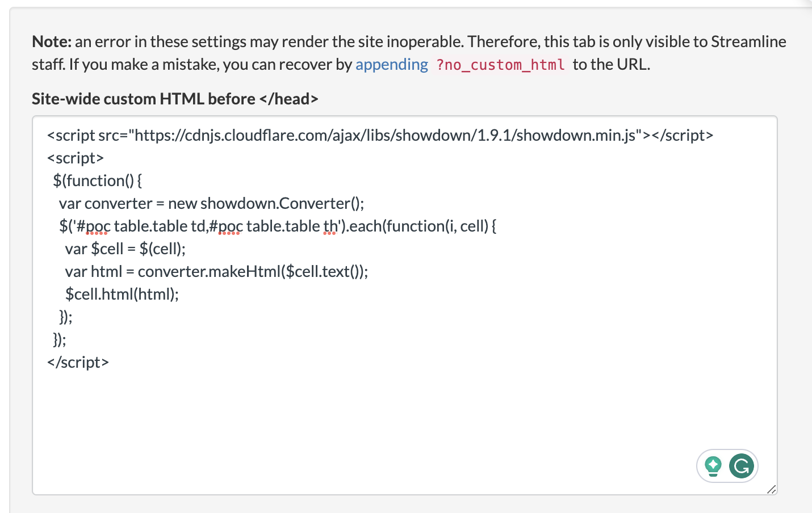Click the $cell.html(html) line
The image size is (812, 513).
point(122,294)
